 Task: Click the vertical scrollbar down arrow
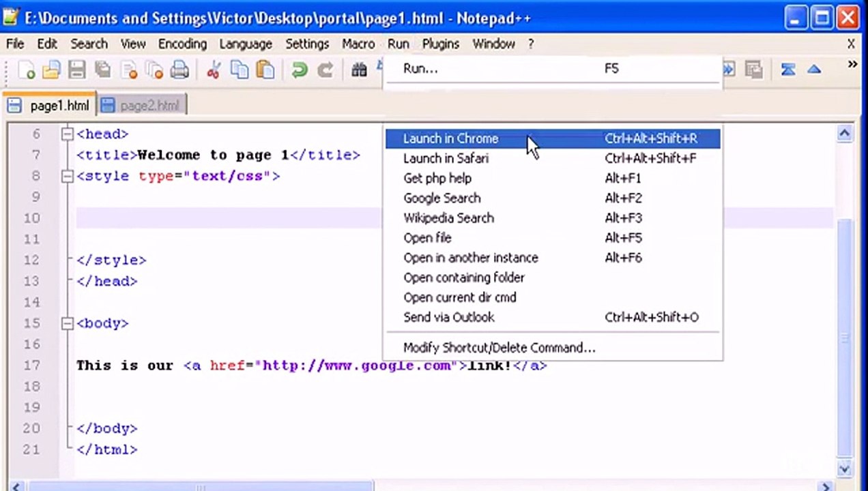[845, 468]
